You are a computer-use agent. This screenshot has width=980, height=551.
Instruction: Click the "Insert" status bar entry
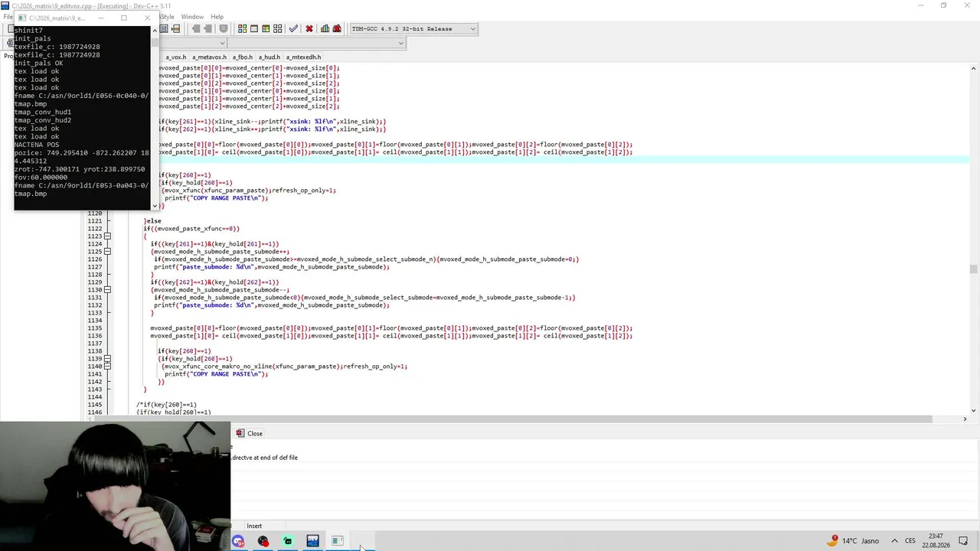tap(254, 527)
